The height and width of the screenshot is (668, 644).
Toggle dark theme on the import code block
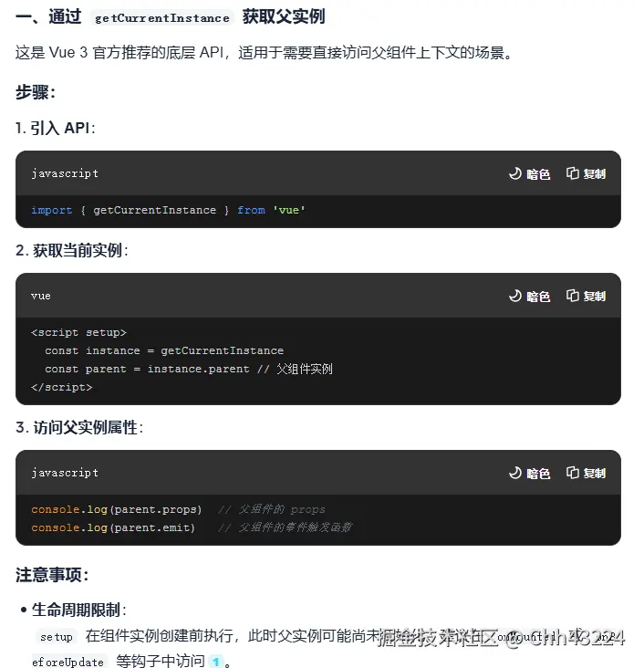tap(529, 173)
